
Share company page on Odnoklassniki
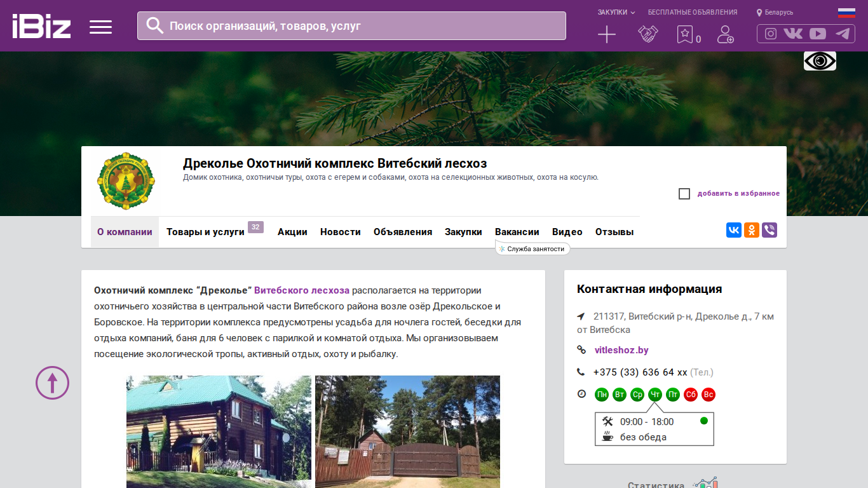click(x=752, y=230)
